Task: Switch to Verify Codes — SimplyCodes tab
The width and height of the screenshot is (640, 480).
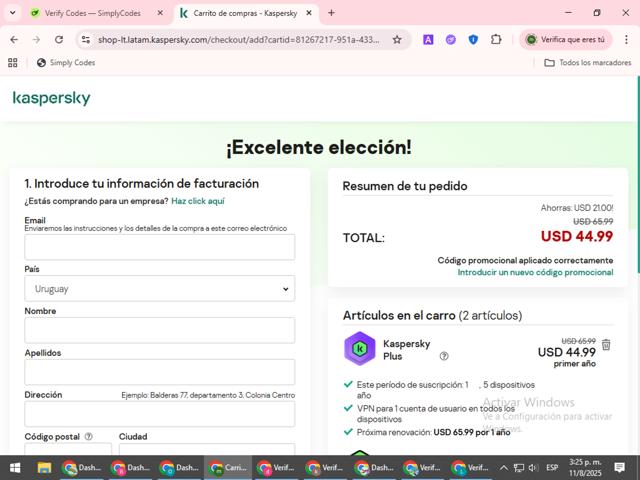Action: 92,13
